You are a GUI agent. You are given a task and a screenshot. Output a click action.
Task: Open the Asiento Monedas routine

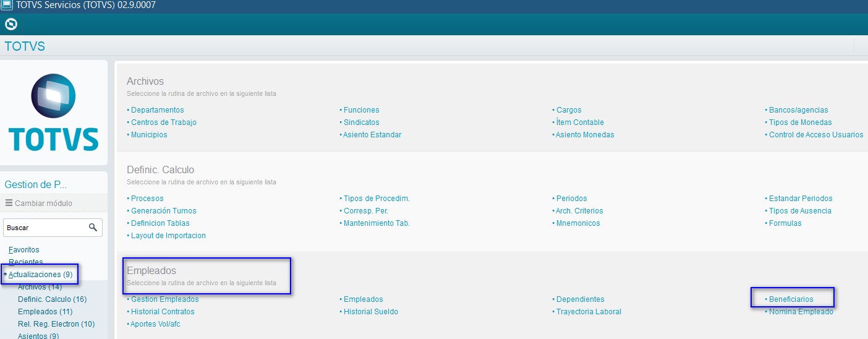coord(585,135)
